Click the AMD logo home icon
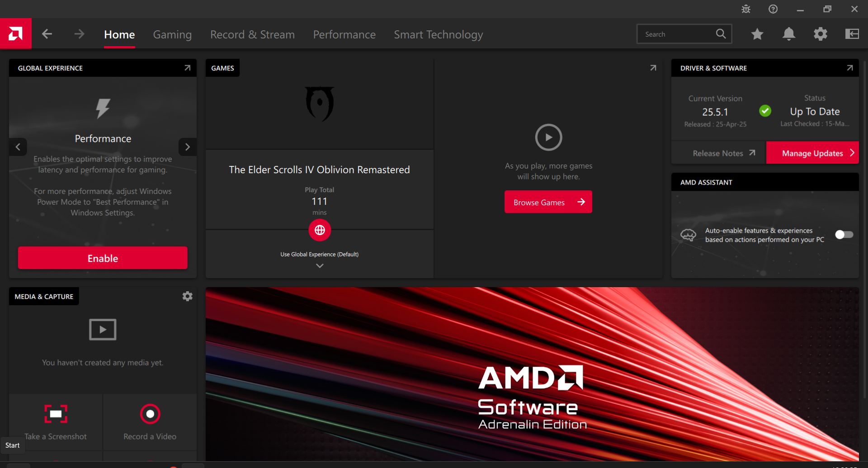 (x=15, y=34)
